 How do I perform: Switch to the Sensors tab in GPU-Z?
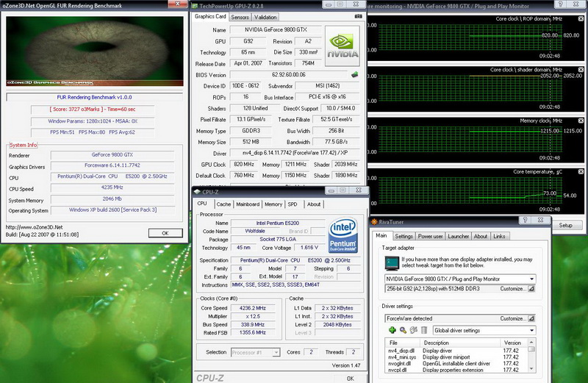coord(240,17)
